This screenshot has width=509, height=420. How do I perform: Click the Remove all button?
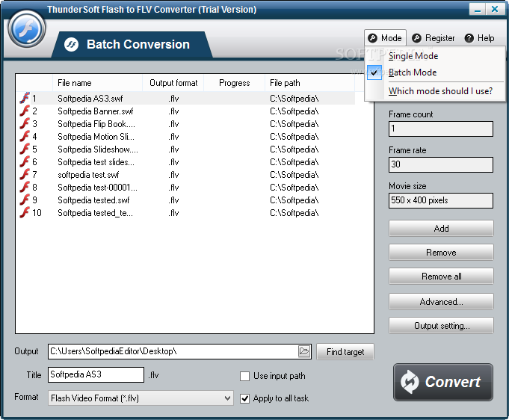point(441,277)
